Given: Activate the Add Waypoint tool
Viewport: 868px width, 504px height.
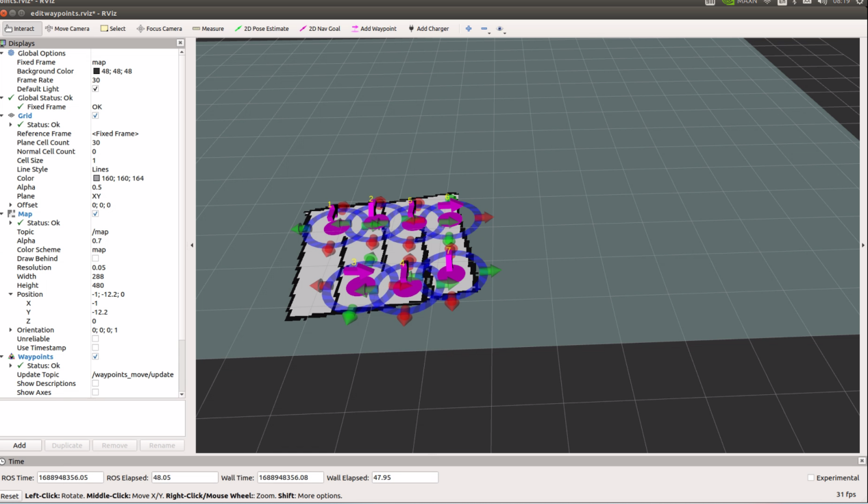Looking at the screenshot, I should coord(373,29).
